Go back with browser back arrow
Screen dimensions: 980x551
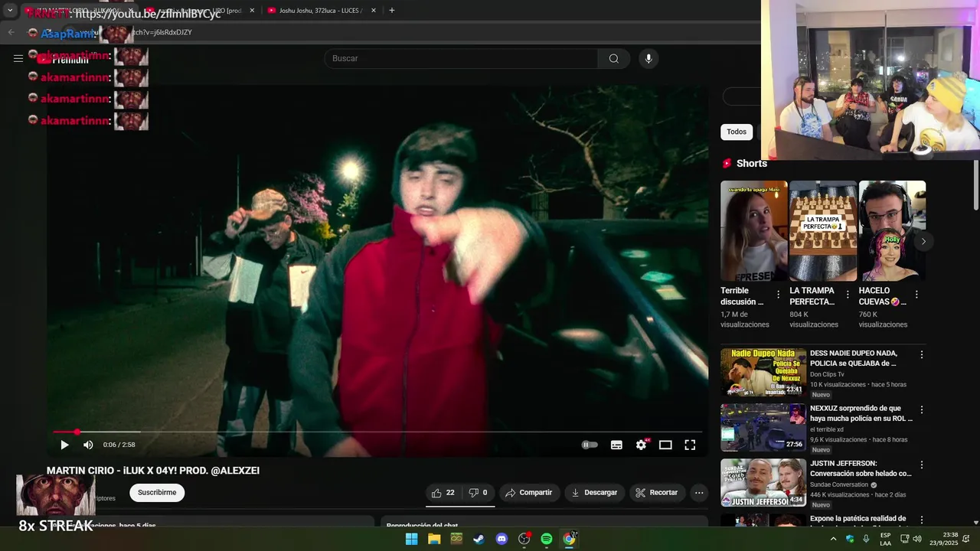11,32
